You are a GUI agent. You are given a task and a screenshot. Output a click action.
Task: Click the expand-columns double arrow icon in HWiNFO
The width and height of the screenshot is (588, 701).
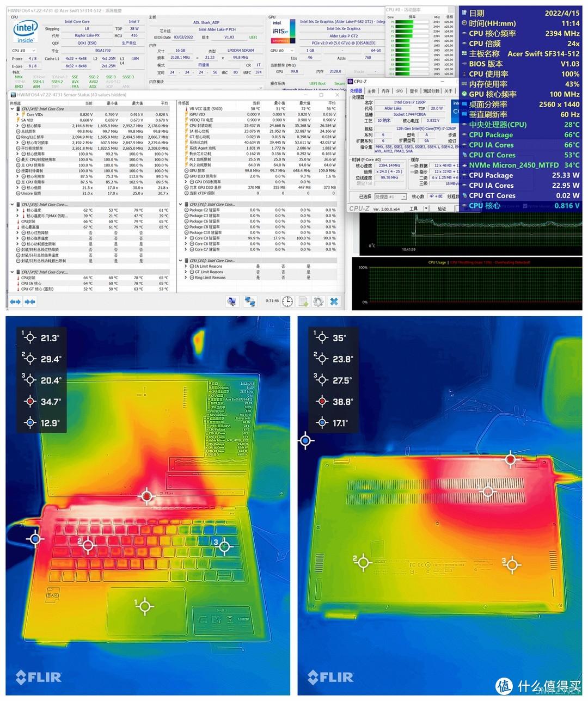(x=15, y=302)
